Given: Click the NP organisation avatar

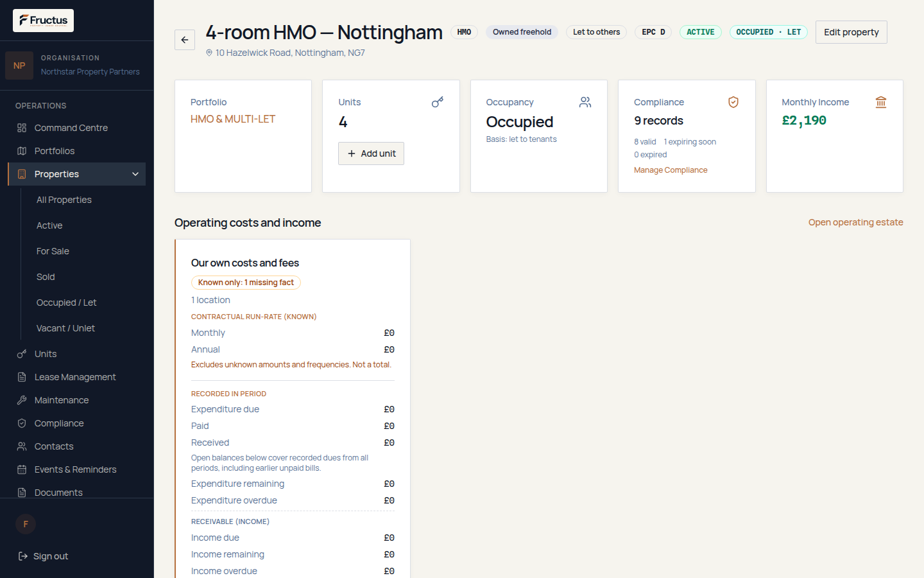Looking at the screenshot, I should point(19,66).
